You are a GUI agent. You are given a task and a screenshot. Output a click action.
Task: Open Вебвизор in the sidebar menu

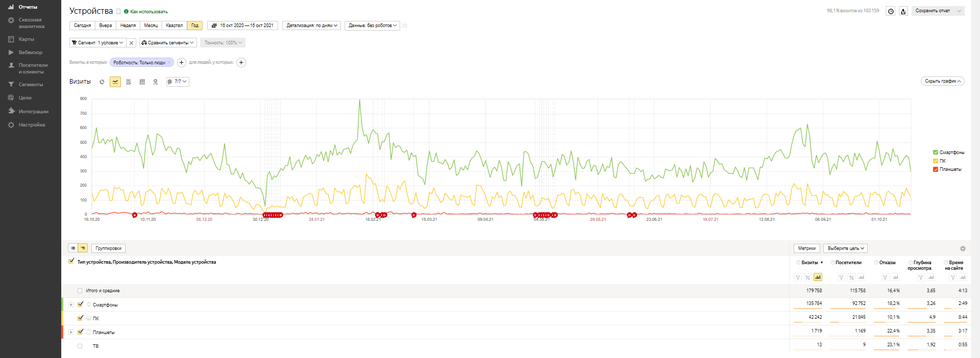coord(30,53)
